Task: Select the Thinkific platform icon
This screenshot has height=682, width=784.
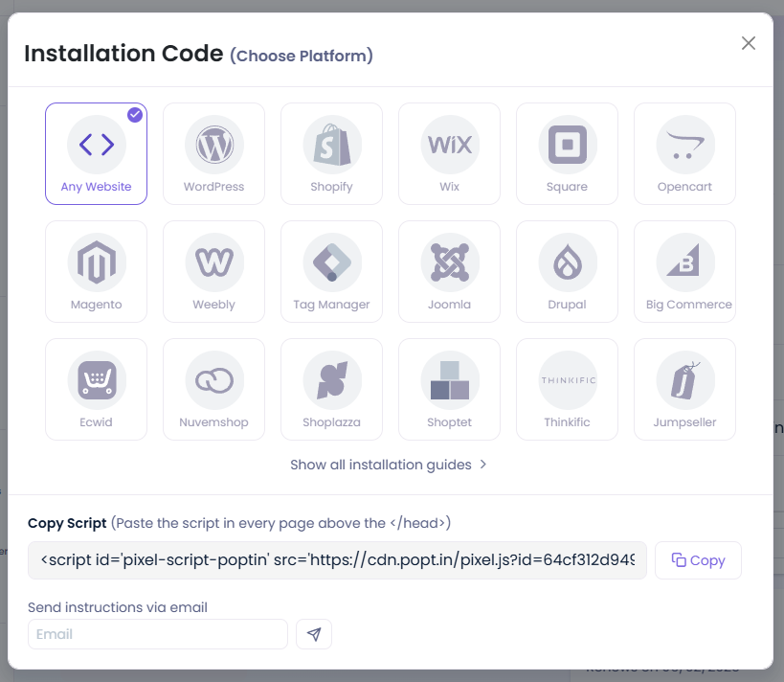Action: click(568, 380)
